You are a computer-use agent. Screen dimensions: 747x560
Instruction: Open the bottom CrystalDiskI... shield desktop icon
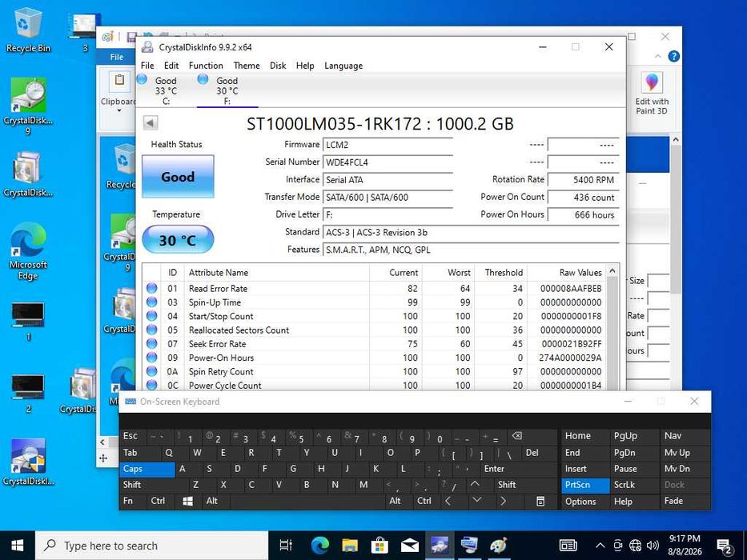28,462
